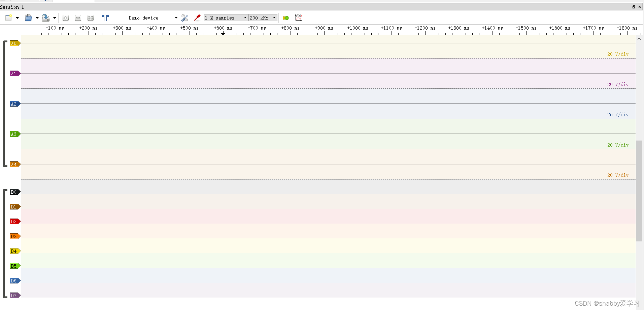The height and width of the screenshot is (310, 644).
Task: Select the A3 analog channel label
Action: tap(15, 134)
